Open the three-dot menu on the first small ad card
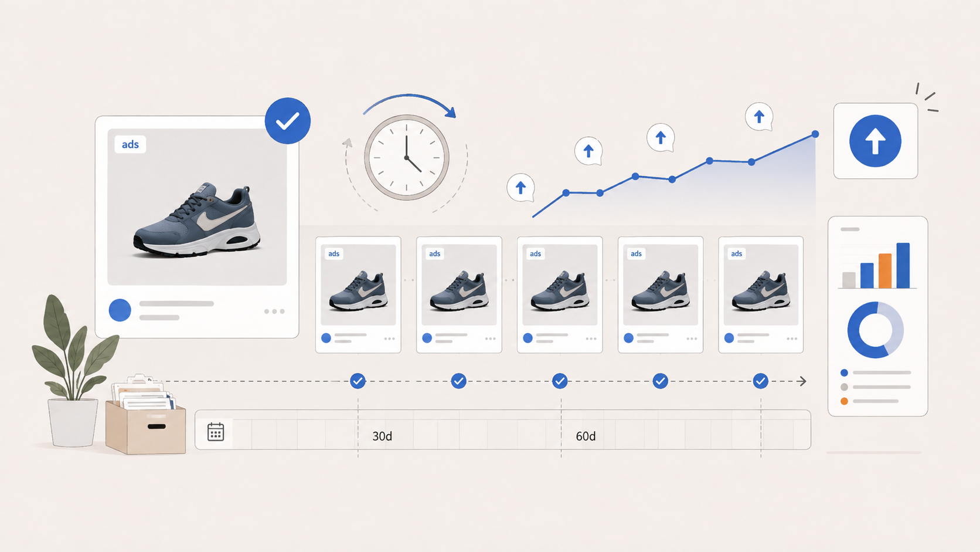This screenshot has width=980, height=552. (x=389, y=338)
